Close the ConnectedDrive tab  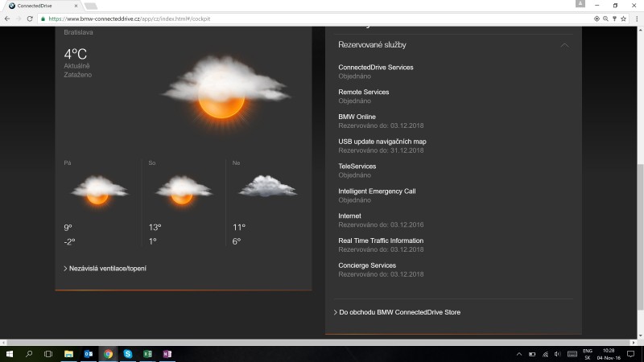[76, 6]
